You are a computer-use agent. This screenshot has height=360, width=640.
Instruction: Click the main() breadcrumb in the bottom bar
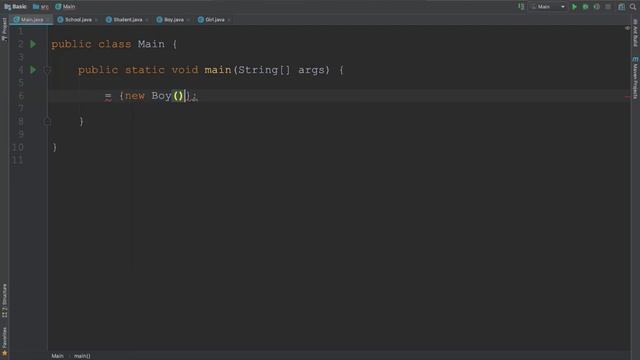coord(82,356)
